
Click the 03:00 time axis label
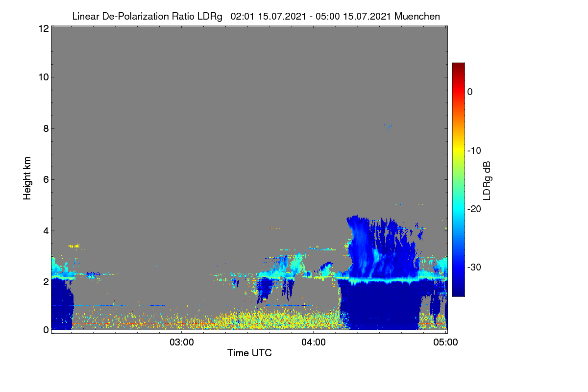point(182,342)
